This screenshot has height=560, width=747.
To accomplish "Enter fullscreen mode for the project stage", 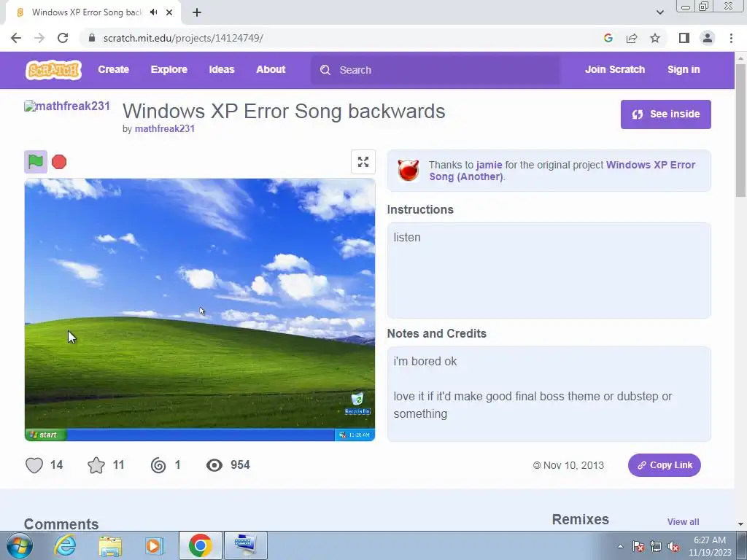I will tap(363, 162).
